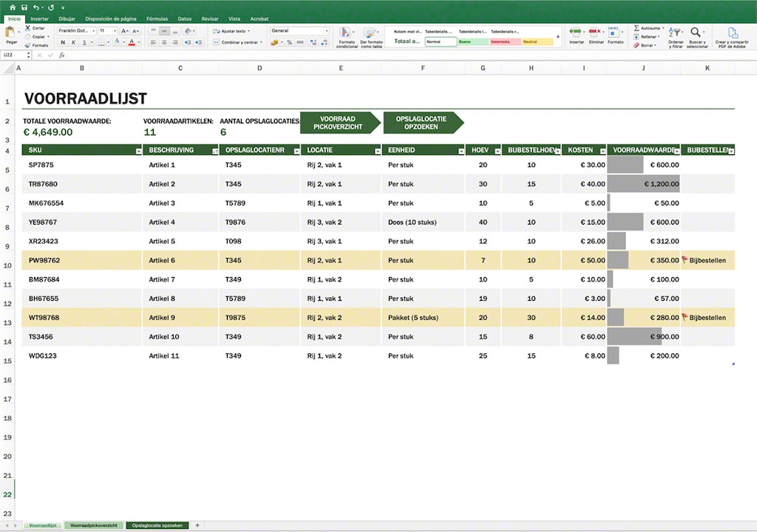Open the General number format dropdown

click(x=326, y=31)
